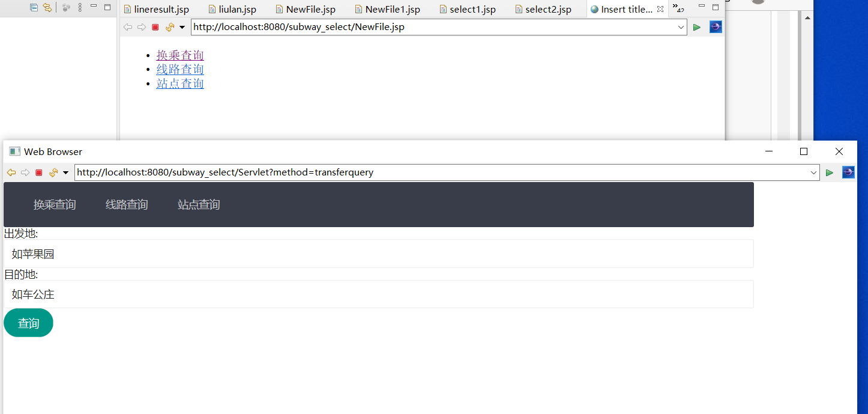Image resolution: width=868 pixels, height=414 pixels.
Task: Go forward in the Eclipse internal browser
Action: 142,27
